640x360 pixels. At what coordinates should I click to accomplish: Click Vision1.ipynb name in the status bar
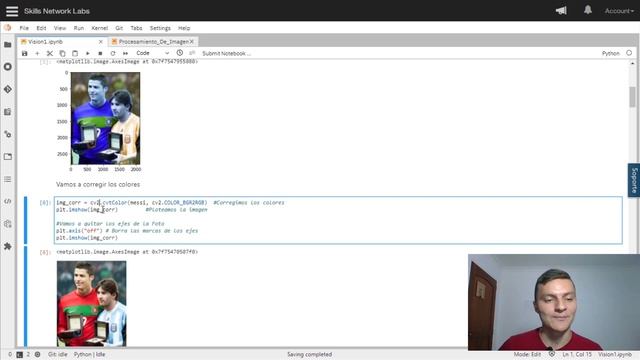tap(615, 355)
